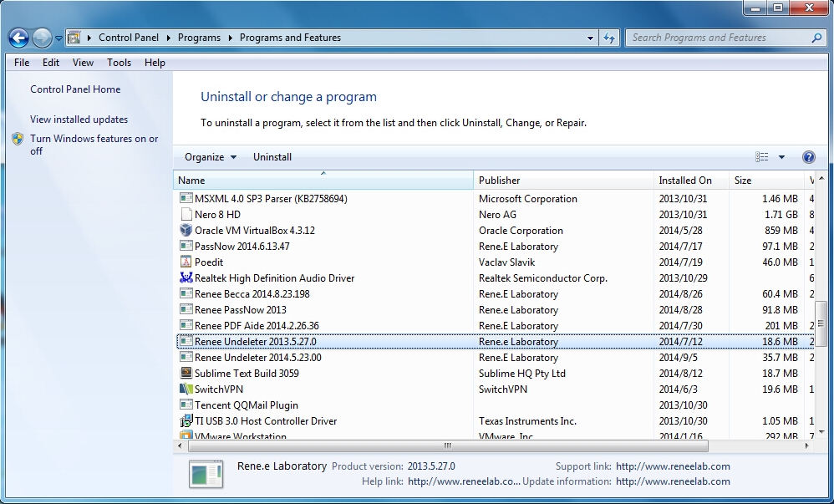Open the Organize dropdown menu
The width and height of the screenshot is (834, 504).
pyautogui.click(x=211, y=157)
